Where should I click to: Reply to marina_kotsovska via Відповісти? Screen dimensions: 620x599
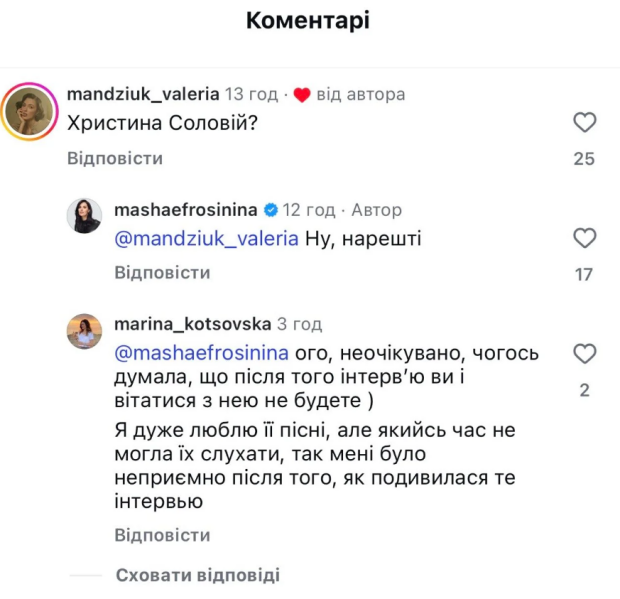point(162,535)
